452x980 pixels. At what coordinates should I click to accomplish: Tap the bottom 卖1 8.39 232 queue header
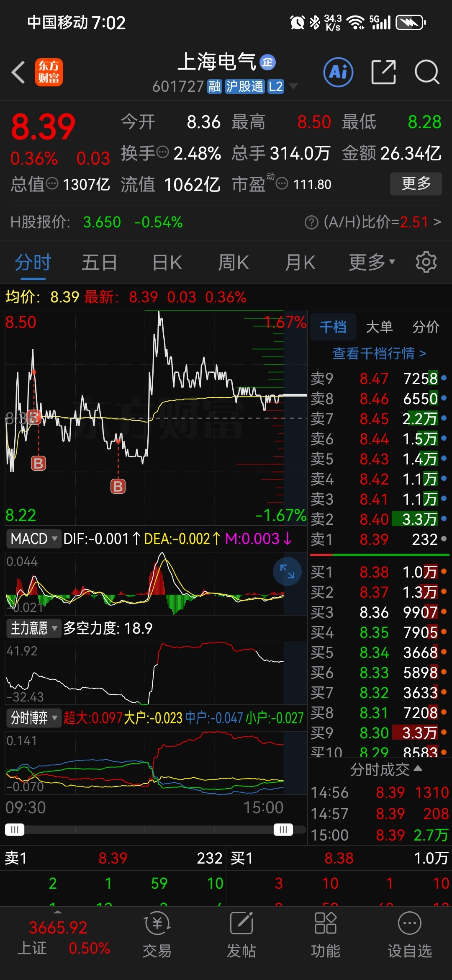click(113, 858)
